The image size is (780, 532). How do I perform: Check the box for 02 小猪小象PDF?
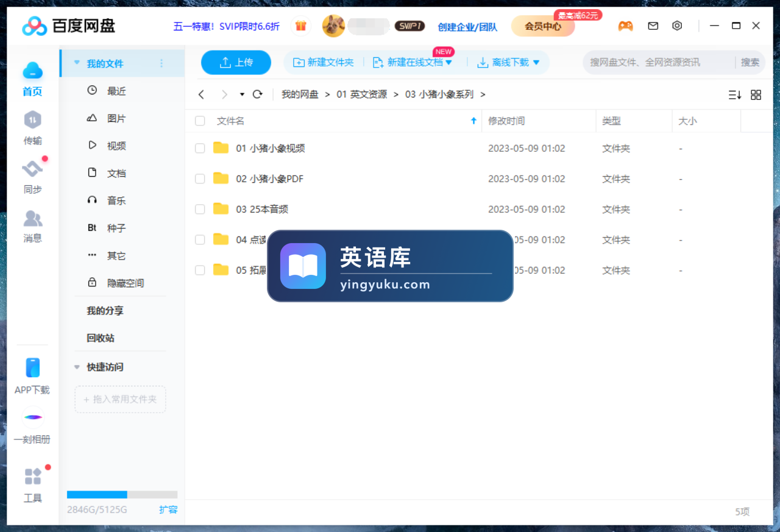200,179
